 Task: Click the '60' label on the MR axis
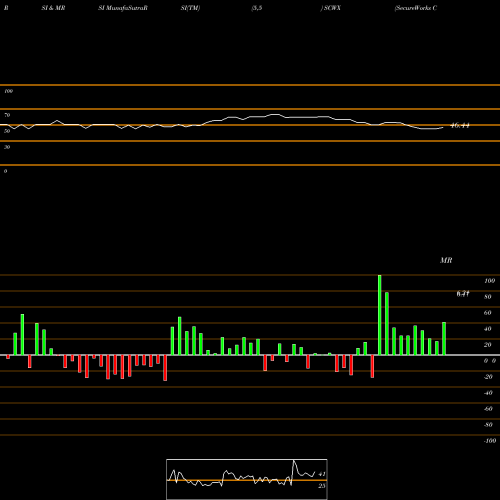pos(488,313)
